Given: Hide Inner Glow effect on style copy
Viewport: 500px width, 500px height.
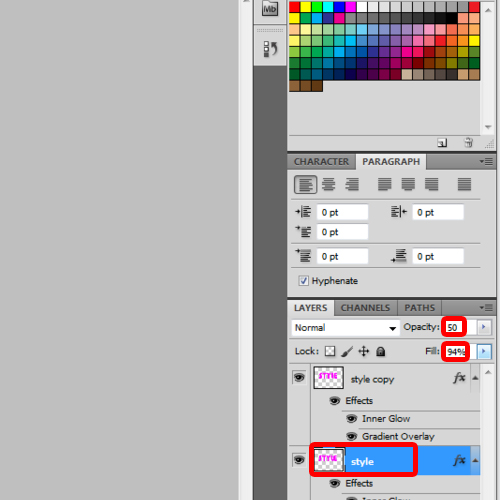Looking at the screenshot, I should 352,419.
